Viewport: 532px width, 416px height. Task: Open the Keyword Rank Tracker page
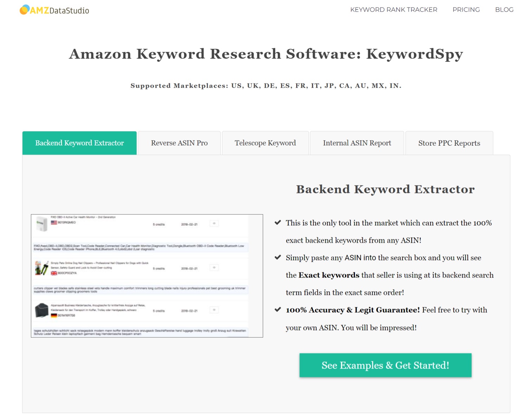click(x=394, y=10)
